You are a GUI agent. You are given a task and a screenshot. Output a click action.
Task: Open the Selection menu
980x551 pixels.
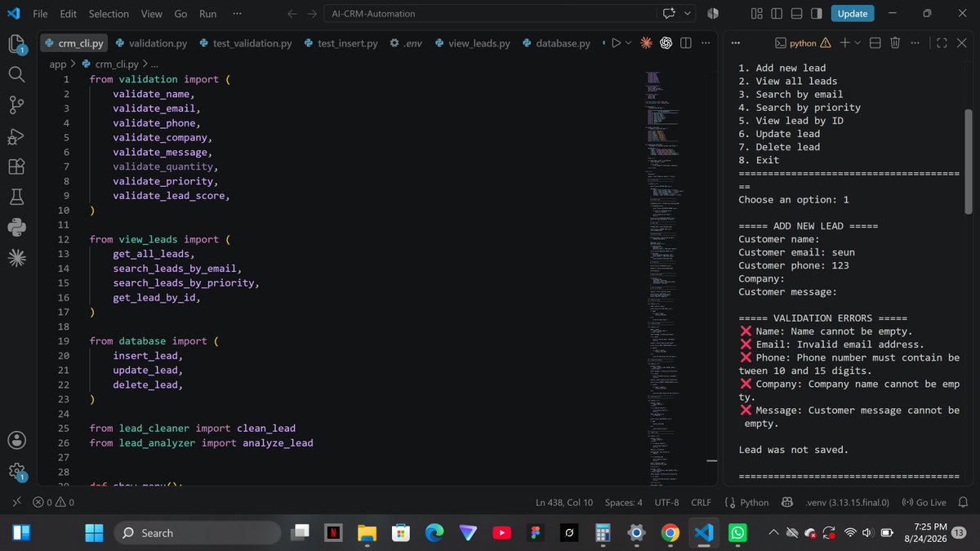point(109,14)
